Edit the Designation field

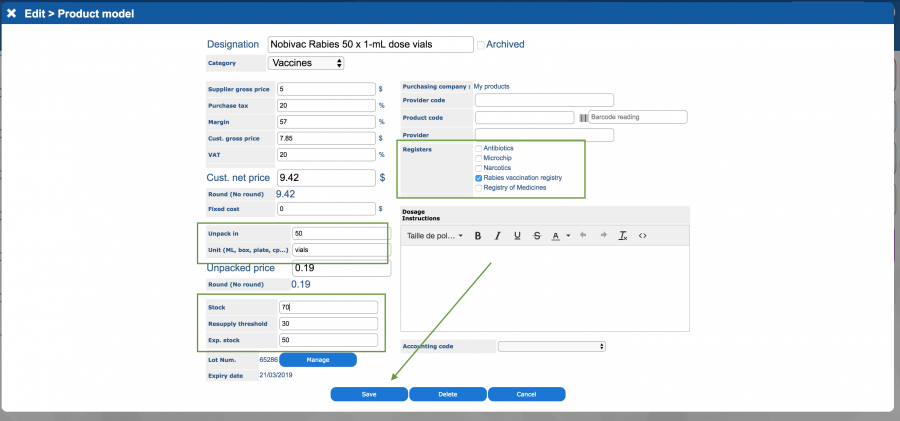coord(371,44)
